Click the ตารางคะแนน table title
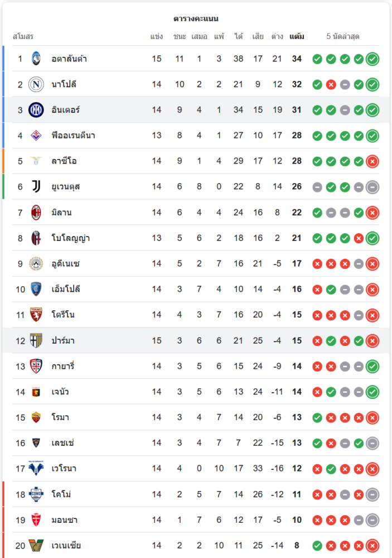This screenshot has height=558, width=392. (196, 19)
